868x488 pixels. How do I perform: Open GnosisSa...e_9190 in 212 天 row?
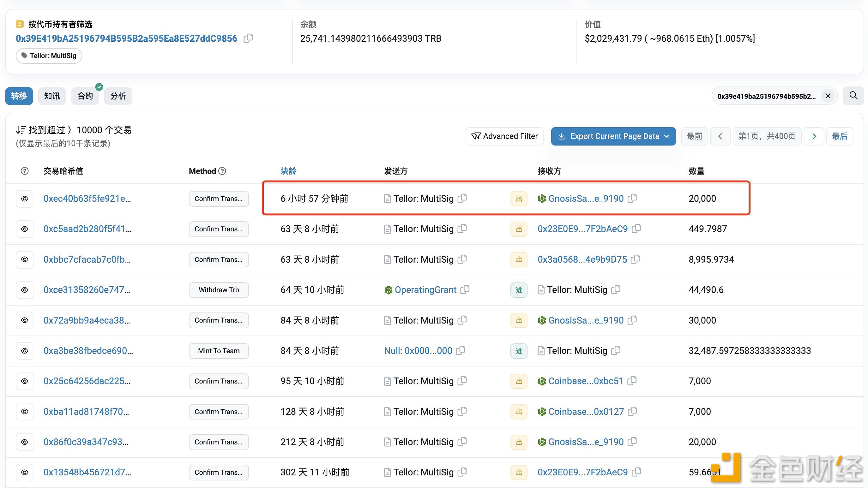pos(586,442)
